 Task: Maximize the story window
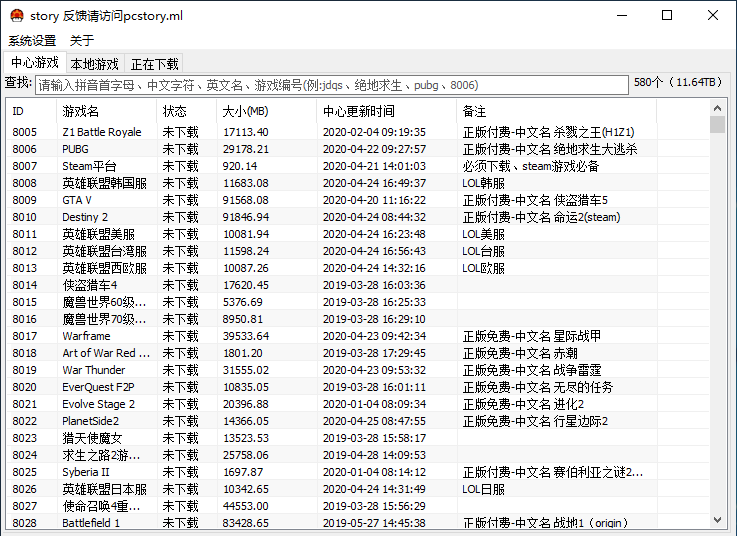666,16
